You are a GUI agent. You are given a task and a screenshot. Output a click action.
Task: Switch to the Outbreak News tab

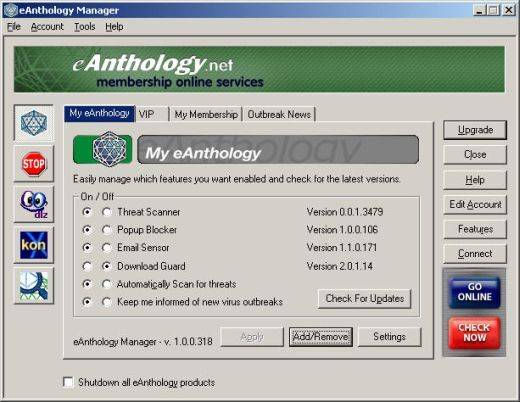tap(279, 115)
